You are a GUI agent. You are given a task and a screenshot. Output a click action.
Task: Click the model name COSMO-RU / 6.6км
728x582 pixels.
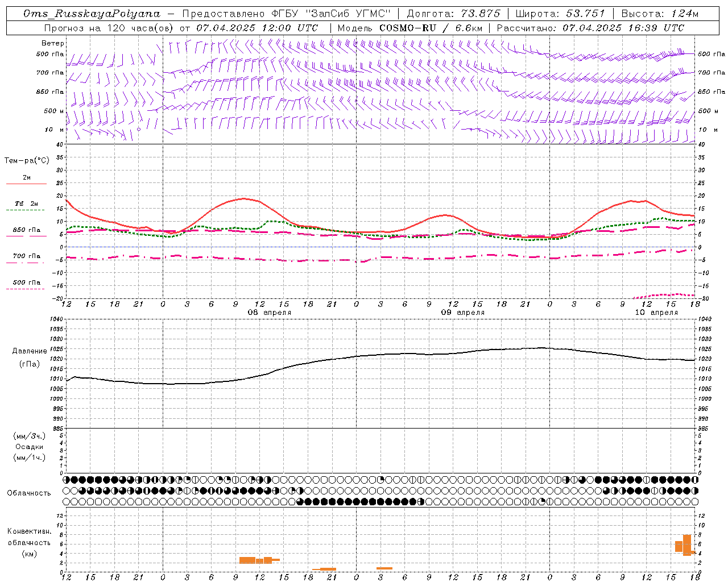[x=431, y=28]
